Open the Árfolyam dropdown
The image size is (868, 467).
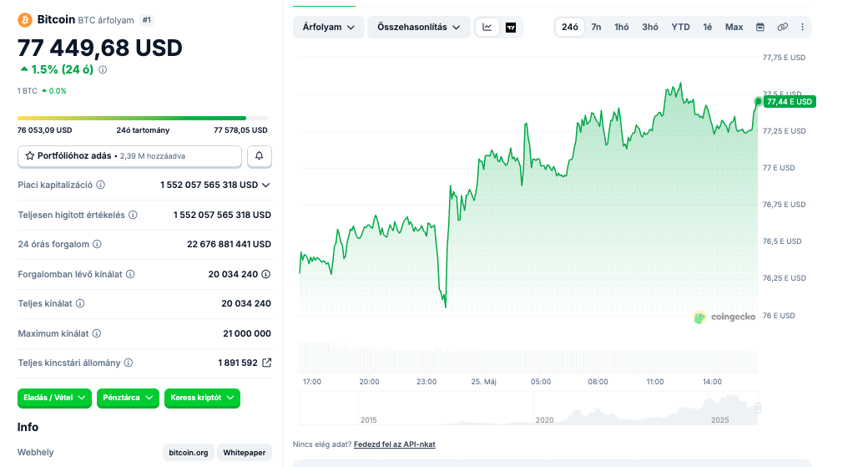tap(328, 27)
